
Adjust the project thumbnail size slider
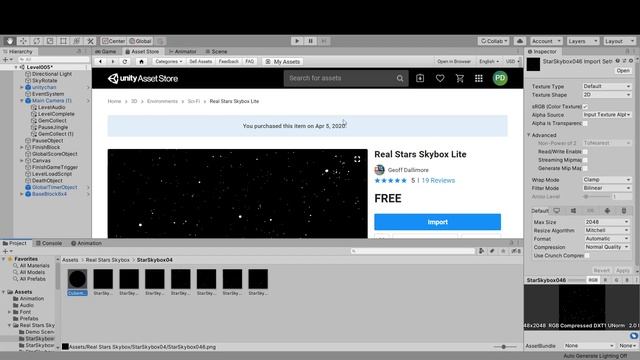coord(505,347)
